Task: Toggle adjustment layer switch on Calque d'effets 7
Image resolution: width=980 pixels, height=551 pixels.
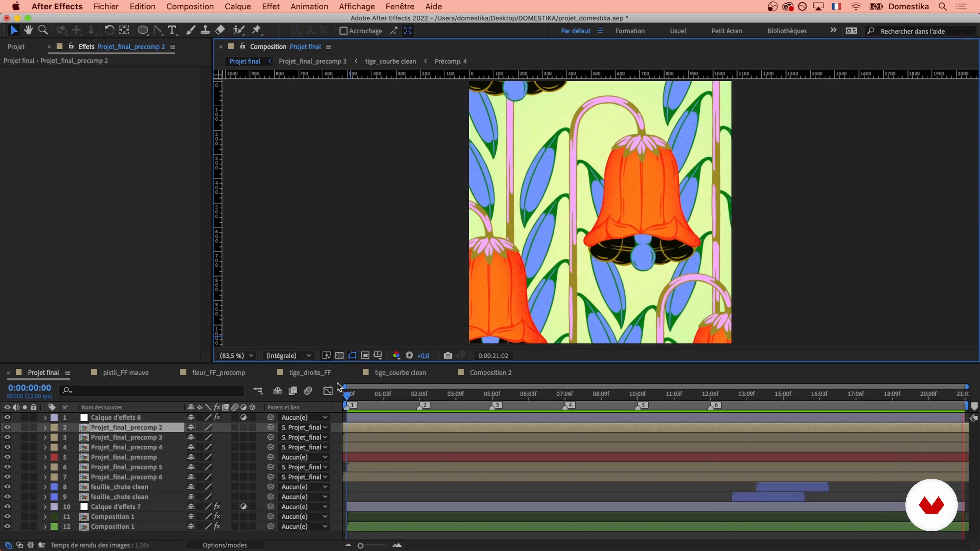Action: coord(243,507)
